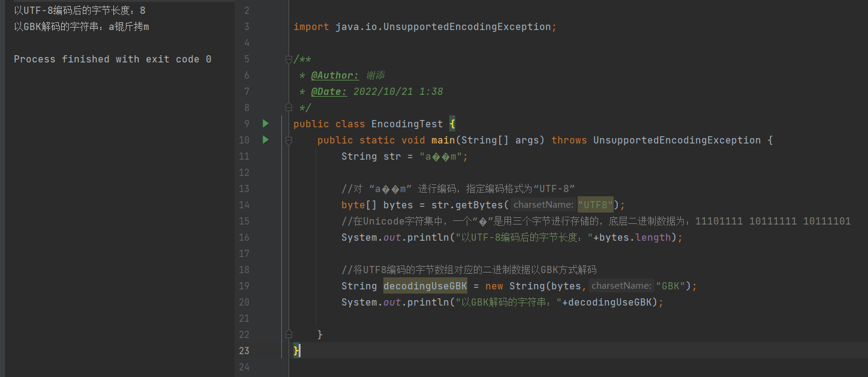
Task: Click the @Author tag in the Javadoc
Action: (x=335, y=76)
